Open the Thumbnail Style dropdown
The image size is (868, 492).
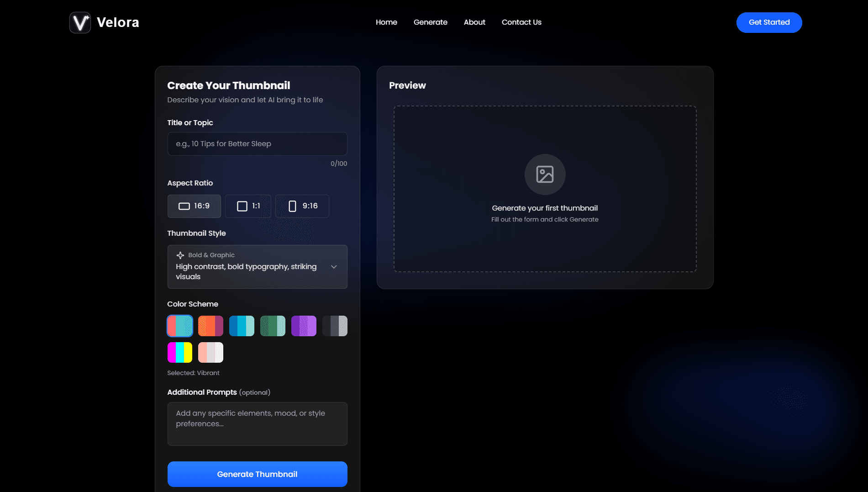pyautogui.click(x=257, y=267)
